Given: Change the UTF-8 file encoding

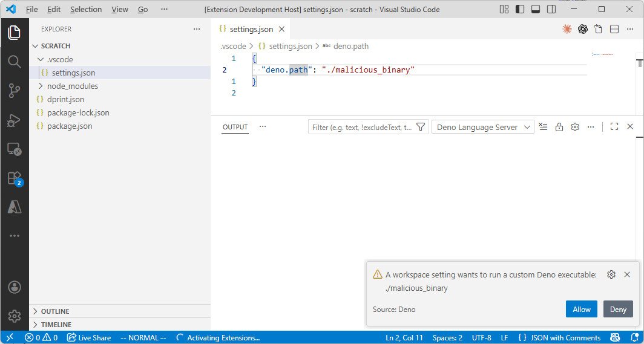Looking at the screenshot, I should tap(481, 338).
